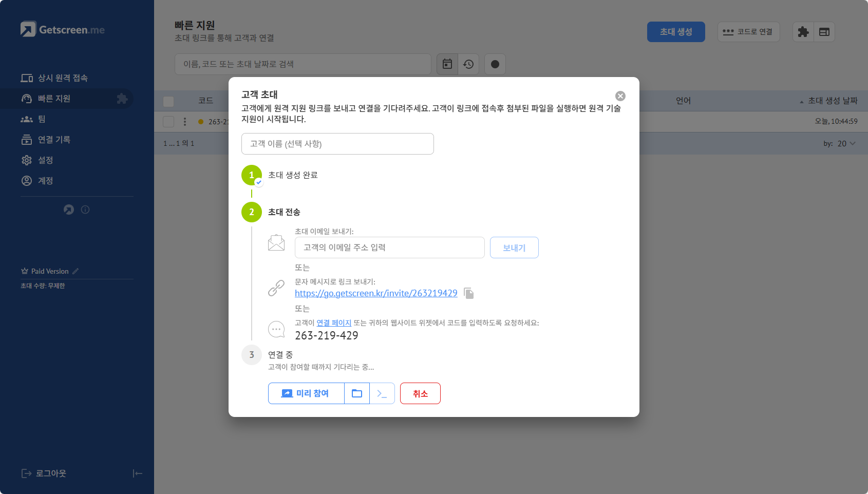Click the 언어 column header
Image resolution: width=868 pixels, height=494 pixels.
coord(683,101)
